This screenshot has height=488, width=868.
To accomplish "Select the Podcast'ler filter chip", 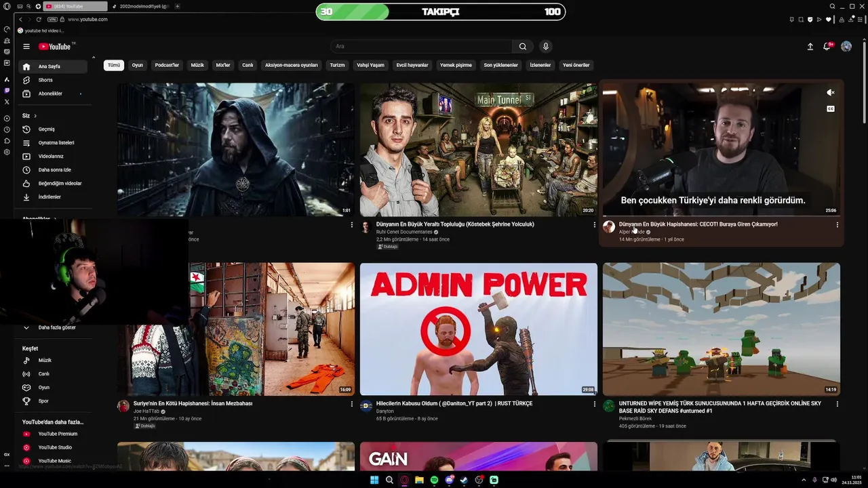I will (x=167, y=65).
